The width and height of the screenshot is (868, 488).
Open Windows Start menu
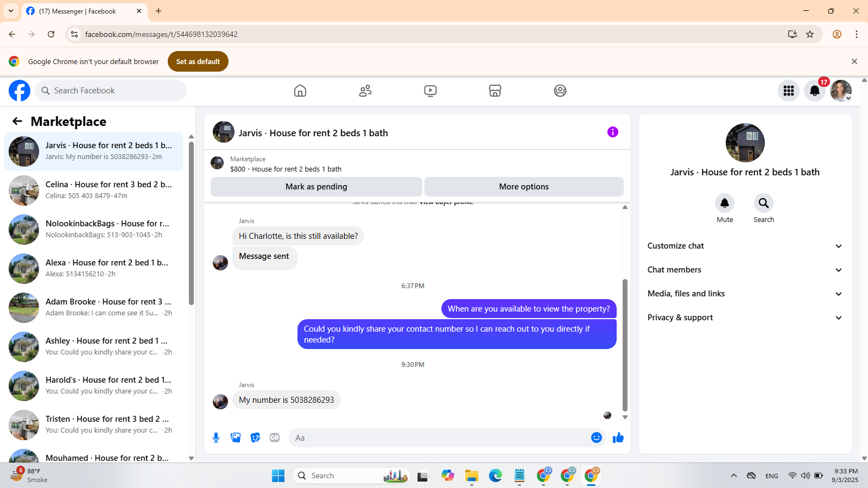(278, 476)
